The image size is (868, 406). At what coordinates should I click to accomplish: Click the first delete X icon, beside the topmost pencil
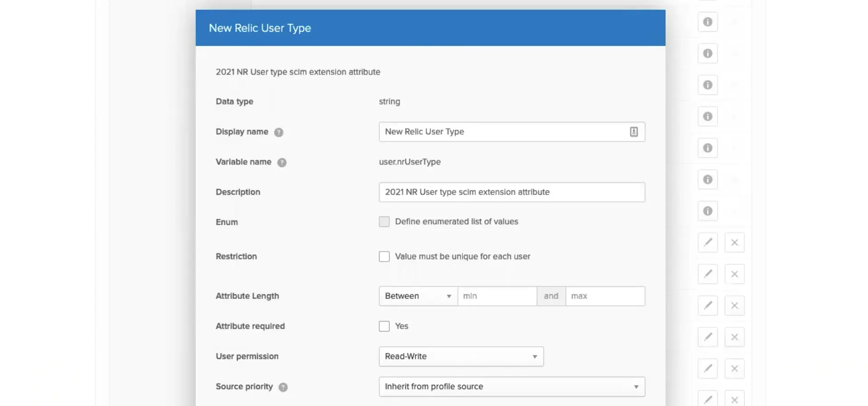(x=734, y=243)
